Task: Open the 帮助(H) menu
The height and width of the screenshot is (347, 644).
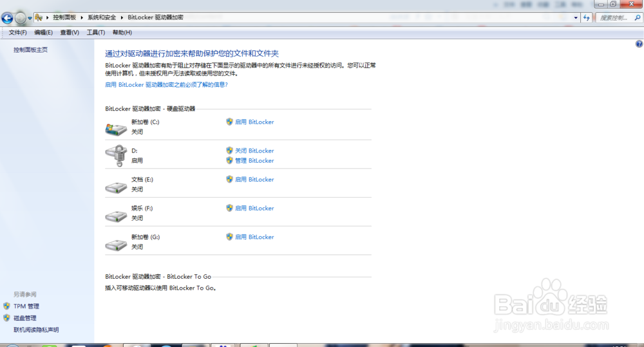Action: coord(122,32)
